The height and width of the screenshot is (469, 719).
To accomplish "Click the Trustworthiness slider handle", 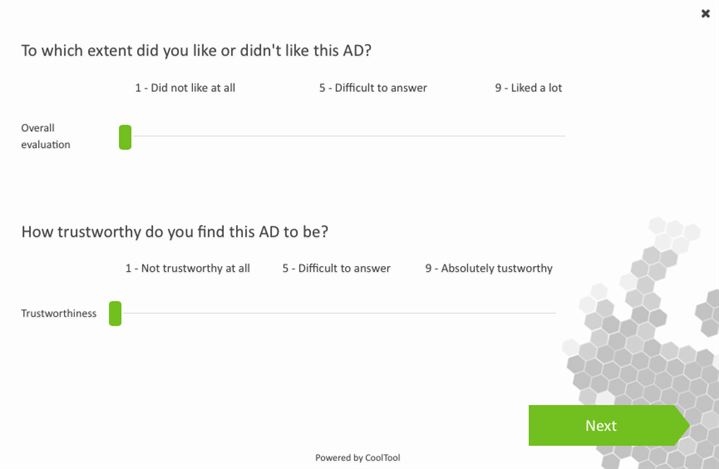I will 115,313.
